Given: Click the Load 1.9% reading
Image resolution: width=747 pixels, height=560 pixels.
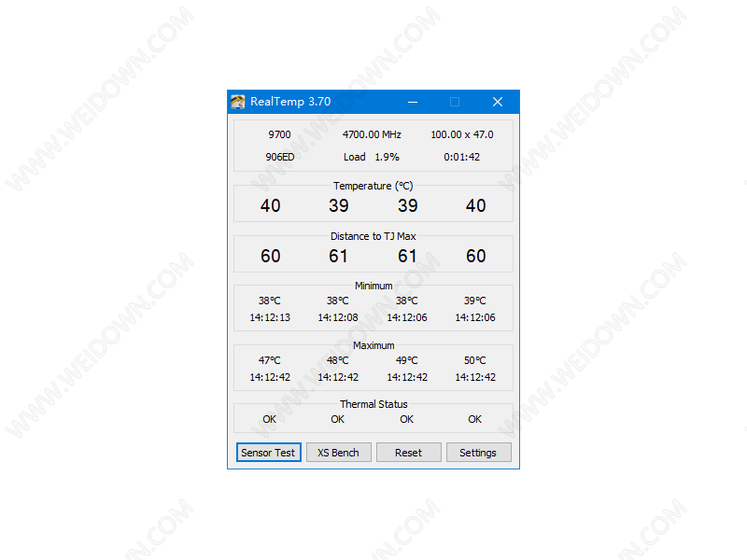Looking at the screenshot, I should coord(372,157).
